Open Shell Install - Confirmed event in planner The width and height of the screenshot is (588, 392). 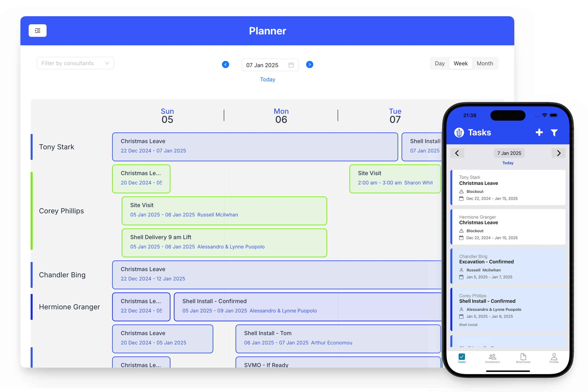point(308,307)
